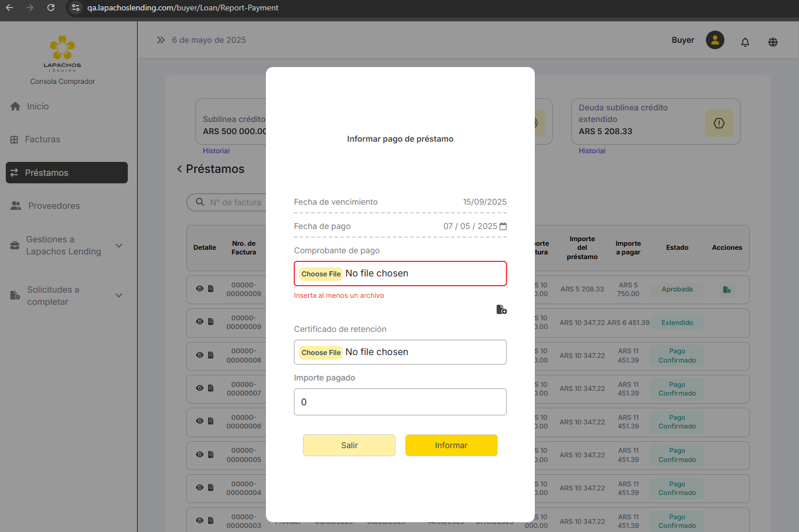This screenshot has height=532, width=799.
Task: Open calendar picker in Fecha de pago
Action: click(503, 226)
